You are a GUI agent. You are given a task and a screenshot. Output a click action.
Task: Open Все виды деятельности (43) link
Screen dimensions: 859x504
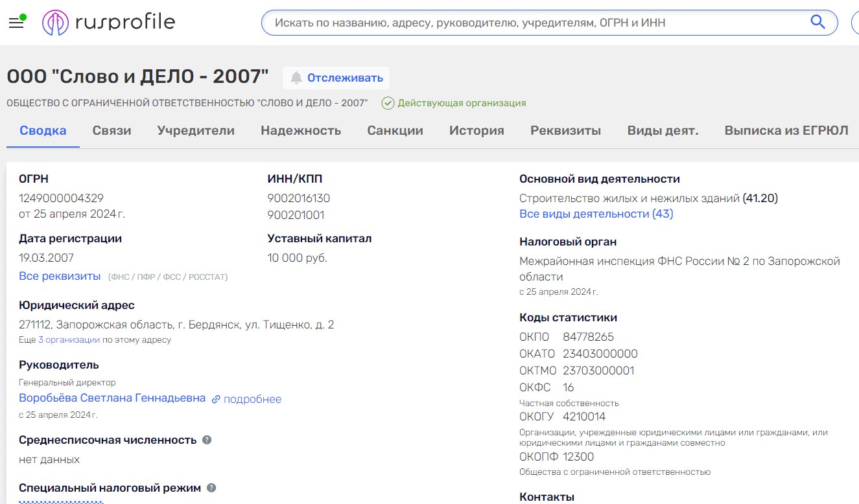click(596, 214)
